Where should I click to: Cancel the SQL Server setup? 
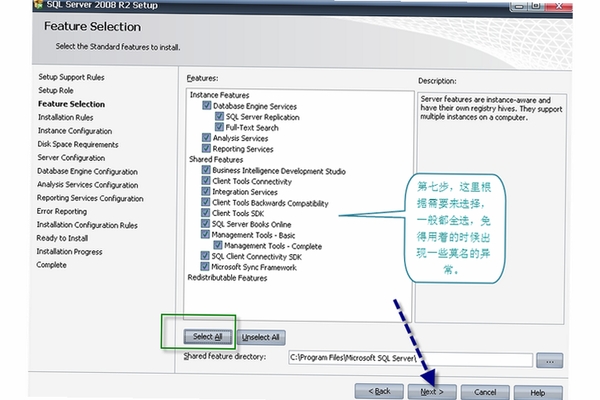point(485,392)
